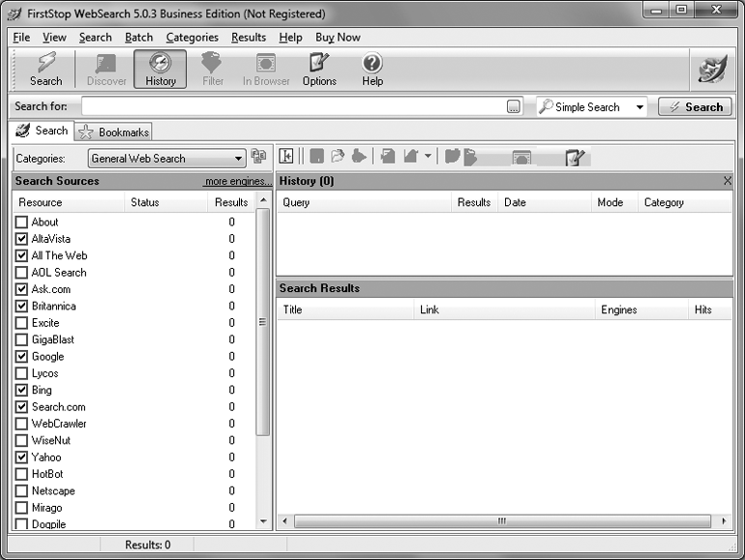Enable the About search source checkbox
The width and height of the screenshot is (745, 560).
(21, 222)
